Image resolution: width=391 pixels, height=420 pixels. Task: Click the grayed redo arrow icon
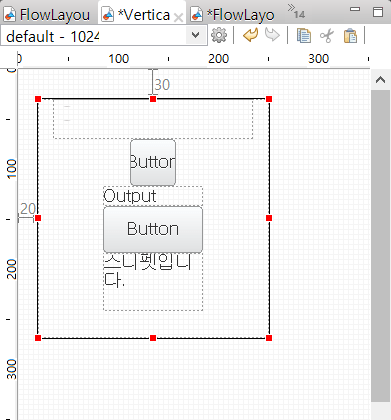(272, 35)
